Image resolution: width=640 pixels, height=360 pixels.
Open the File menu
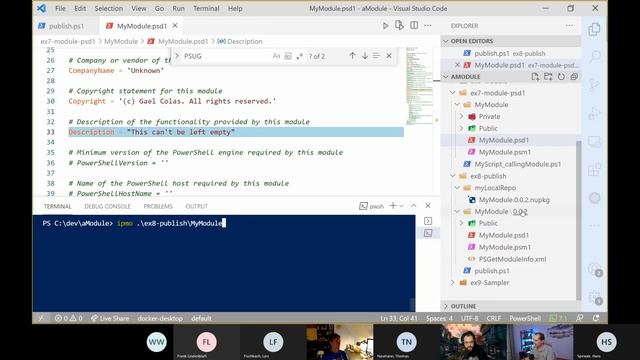[60, 8]
